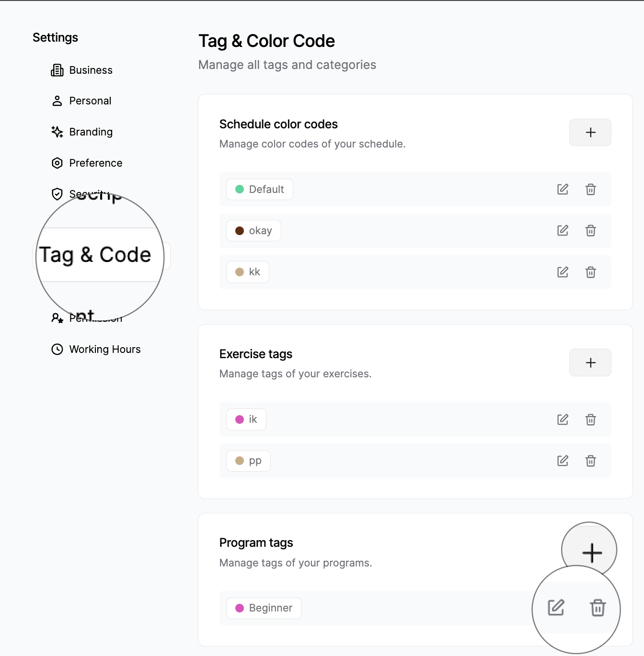This screenshot has width=644, height=656.
Task: Open Business settings
Action: coord(91,70)
